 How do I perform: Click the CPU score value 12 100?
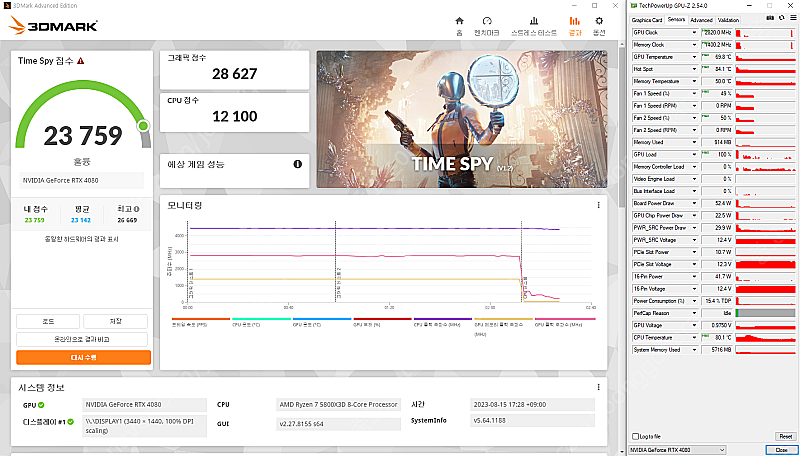(x=235, y=116)
